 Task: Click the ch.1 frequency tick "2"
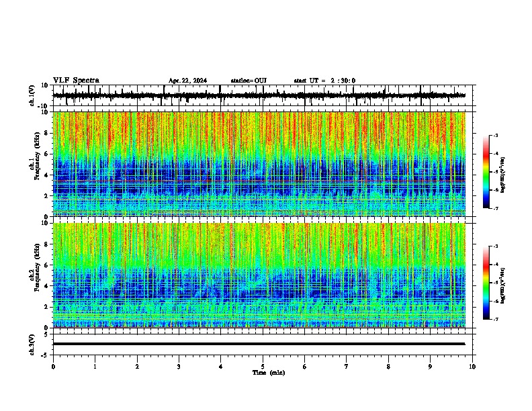46,195
